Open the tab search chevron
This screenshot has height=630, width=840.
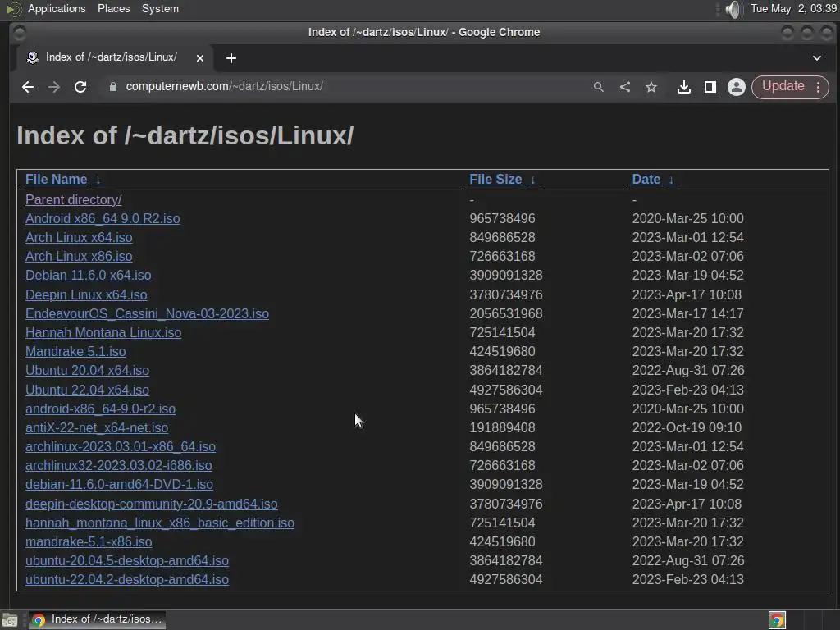coord(816,58)
